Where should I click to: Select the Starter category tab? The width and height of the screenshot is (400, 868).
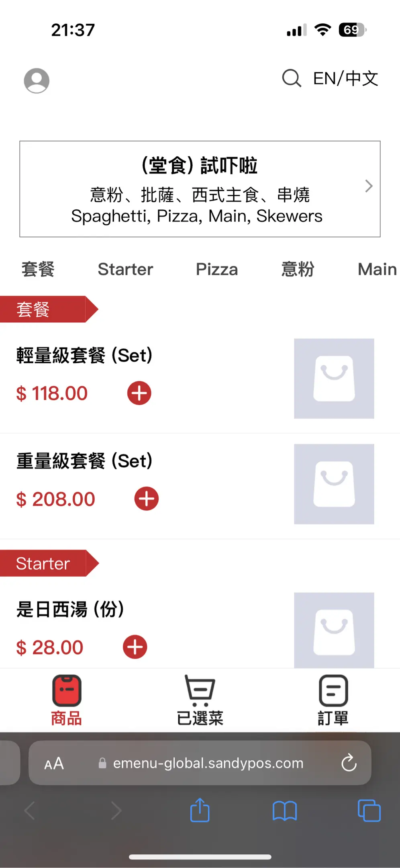pos(125,269)
